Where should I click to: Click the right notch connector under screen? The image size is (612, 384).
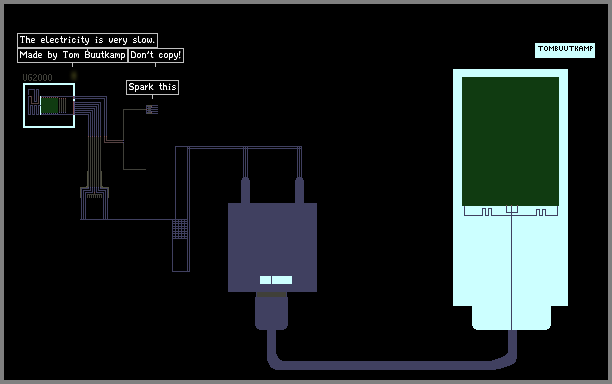(541, 212)
